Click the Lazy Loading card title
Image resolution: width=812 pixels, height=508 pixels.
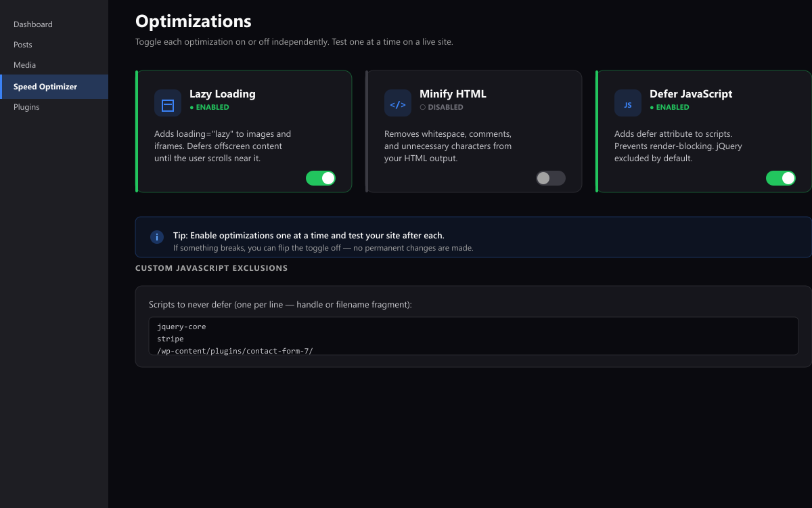pos(223,94)
